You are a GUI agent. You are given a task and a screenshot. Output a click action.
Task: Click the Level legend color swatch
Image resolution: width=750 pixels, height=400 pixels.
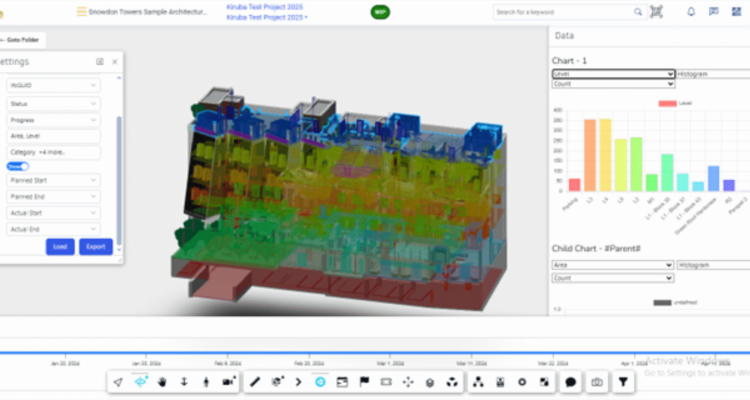[667, 103]
